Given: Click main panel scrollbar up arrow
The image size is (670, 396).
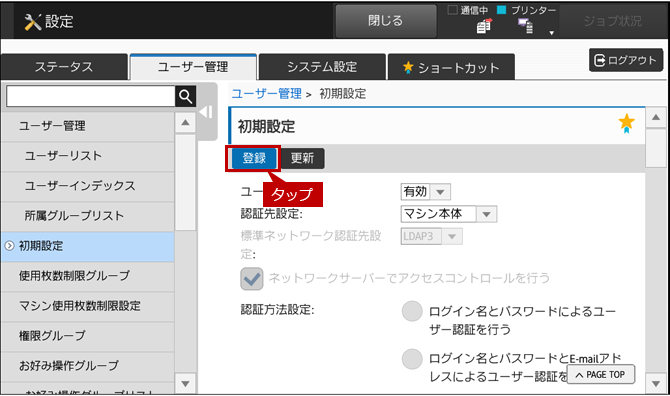Looking at the screenshot, I should click(656, 117).
